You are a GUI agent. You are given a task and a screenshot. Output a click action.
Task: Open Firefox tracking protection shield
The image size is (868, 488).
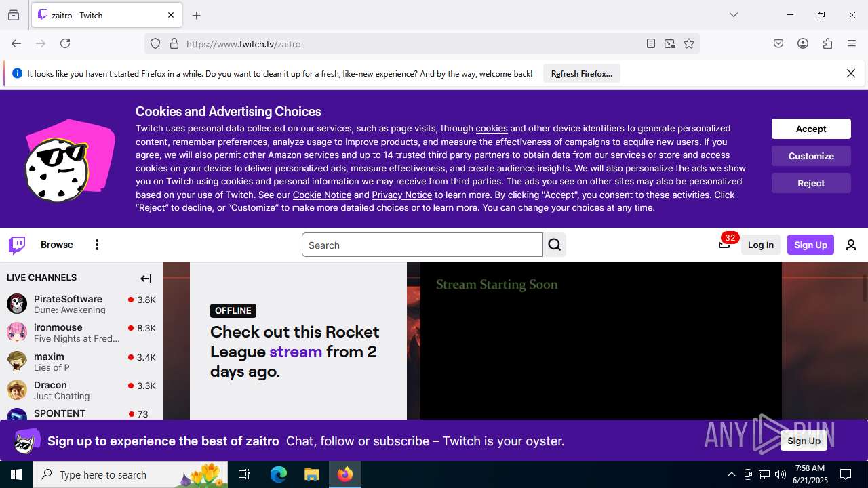pos(155,43)
